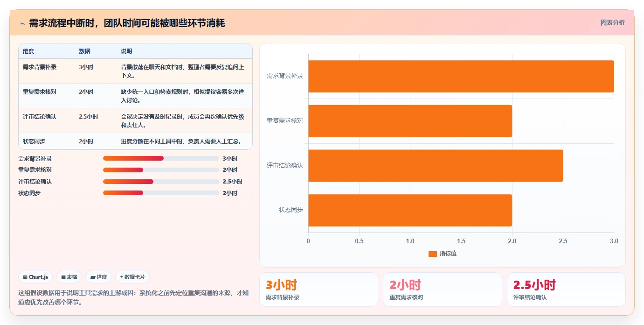Screen dimensions: 644x325
Task: Click the 评审结论确认 y-axis label in chart
Action: [x=285, y=165]
